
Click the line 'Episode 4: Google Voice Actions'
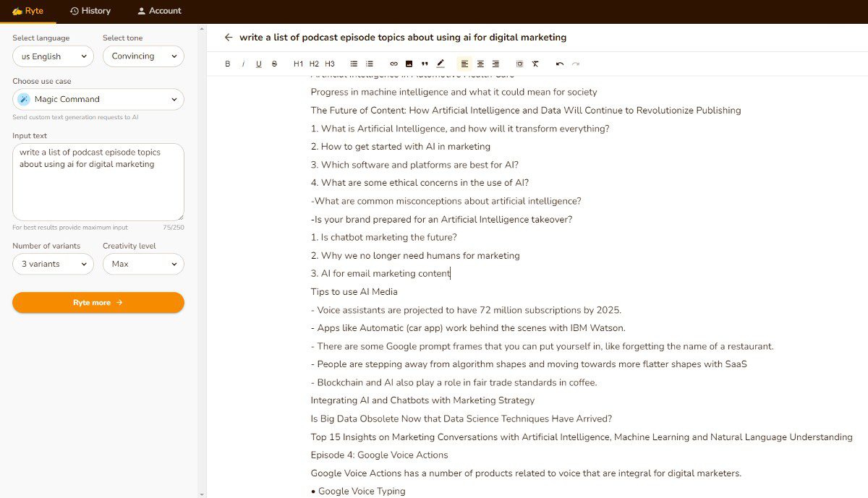[380, 455]
